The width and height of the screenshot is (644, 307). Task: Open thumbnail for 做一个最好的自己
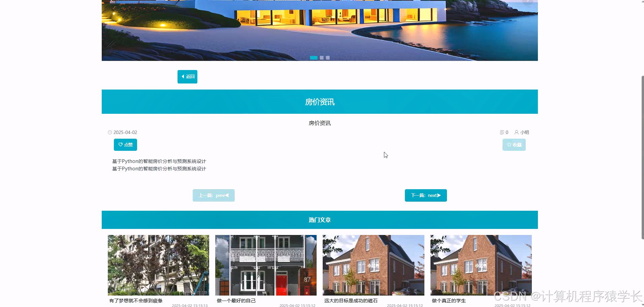[x=266, y=265]
